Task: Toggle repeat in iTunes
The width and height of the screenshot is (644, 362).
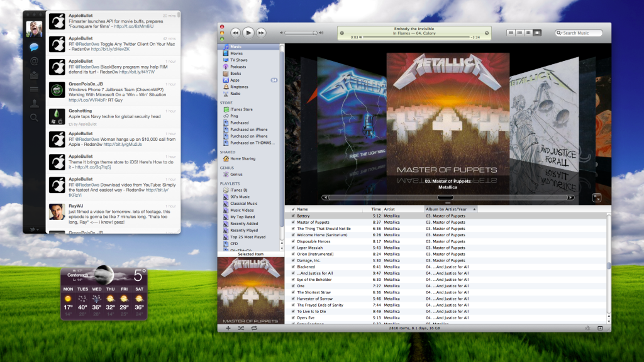Action: (x=254, y=328)
